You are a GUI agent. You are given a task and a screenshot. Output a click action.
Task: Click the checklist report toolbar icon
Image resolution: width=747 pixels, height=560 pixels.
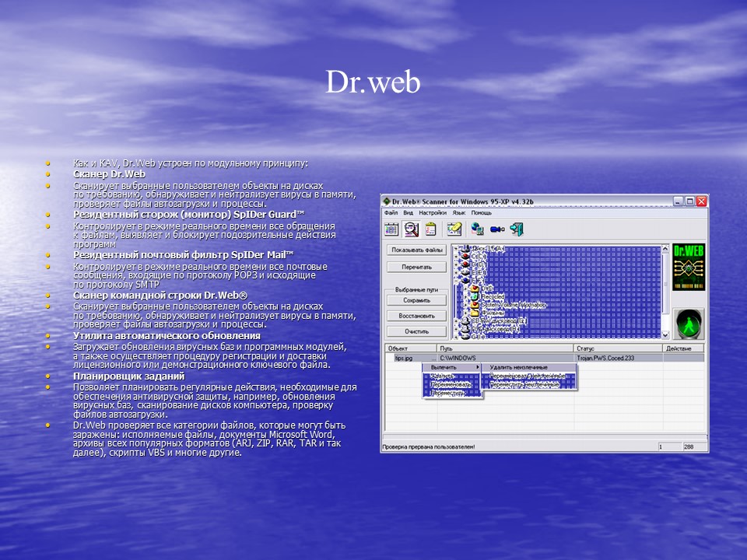430,229
